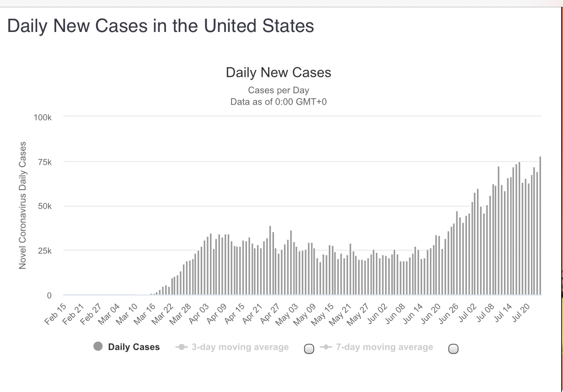Click the tallest bar at chart's right end
This screenshot has width=563, height=392.
pos(540,226)
